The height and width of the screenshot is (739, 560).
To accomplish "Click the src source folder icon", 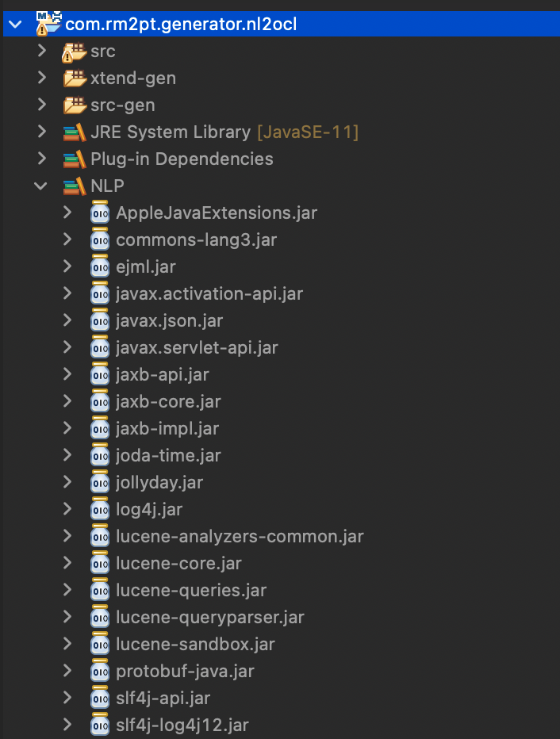I will 75,52.
